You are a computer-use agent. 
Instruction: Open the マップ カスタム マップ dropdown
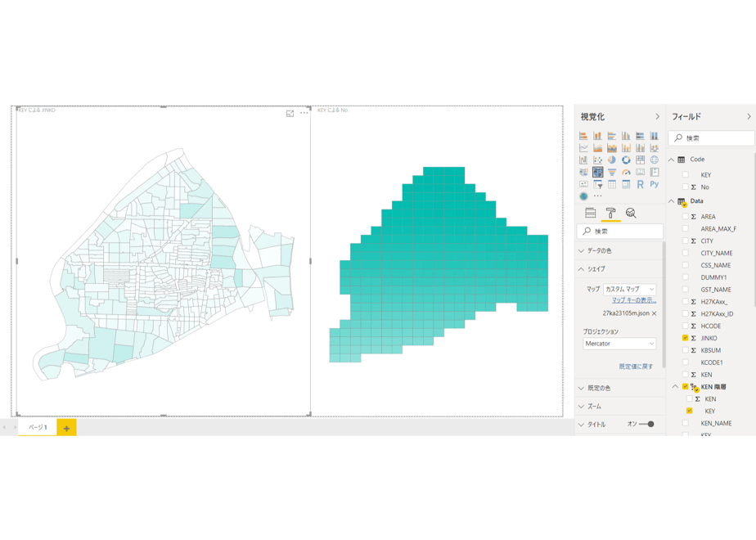[629, 289]
